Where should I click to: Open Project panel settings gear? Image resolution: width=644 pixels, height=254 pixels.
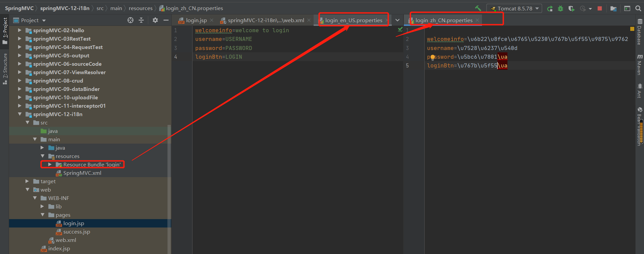pyautogui.click(x=155, y=20)
